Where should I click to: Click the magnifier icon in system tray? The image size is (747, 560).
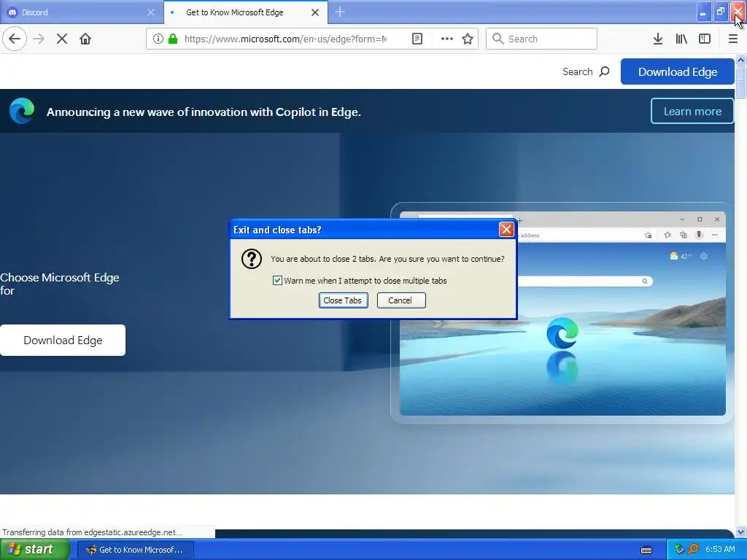pos(693,550)
